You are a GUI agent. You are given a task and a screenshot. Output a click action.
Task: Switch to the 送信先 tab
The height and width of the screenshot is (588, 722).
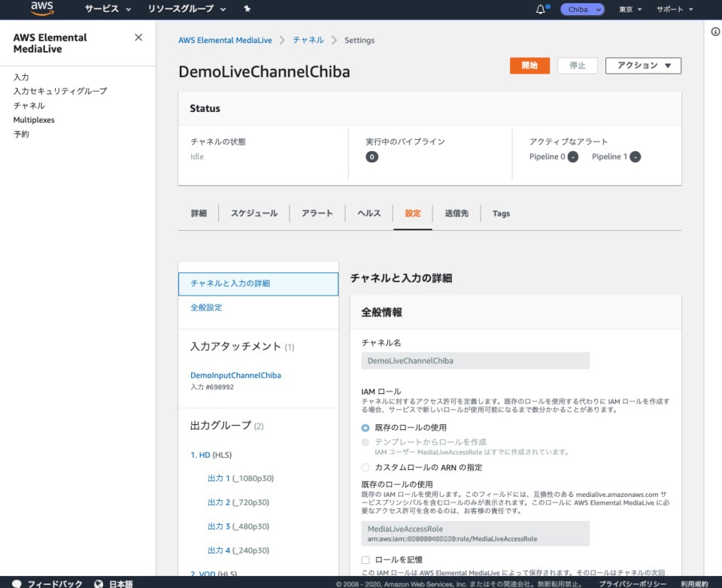click(x=457, y=214)
